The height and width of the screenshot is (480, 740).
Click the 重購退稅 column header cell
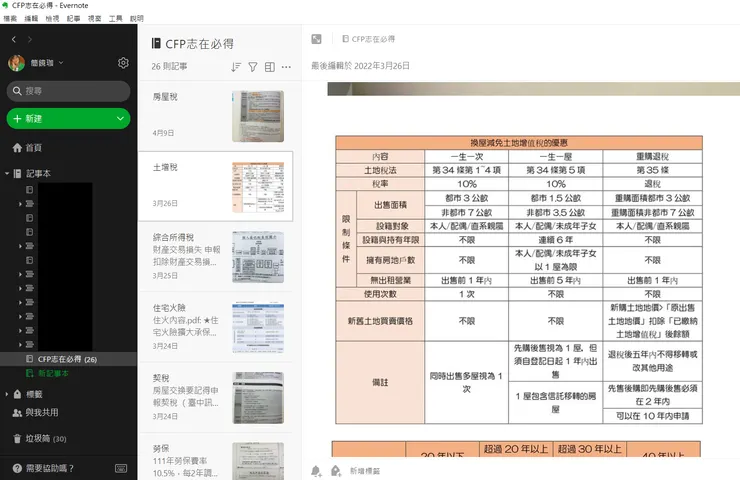(x=653, y=156)
